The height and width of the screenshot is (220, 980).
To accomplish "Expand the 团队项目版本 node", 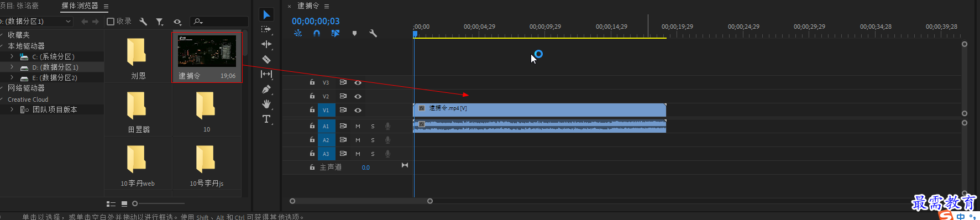I will (12, 109).
